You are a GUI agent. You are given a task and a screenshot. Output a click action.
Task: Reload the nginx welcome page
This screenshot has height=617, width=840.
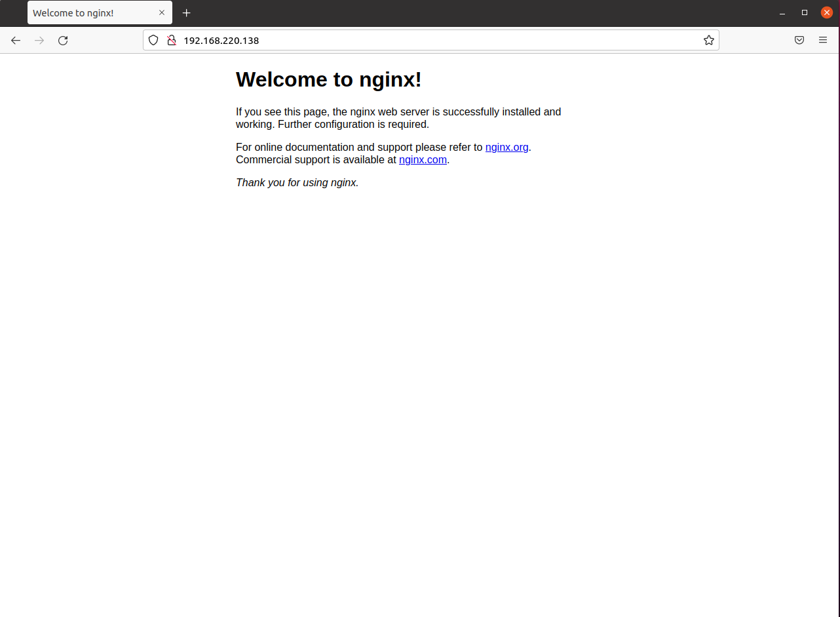pos(63,40)
